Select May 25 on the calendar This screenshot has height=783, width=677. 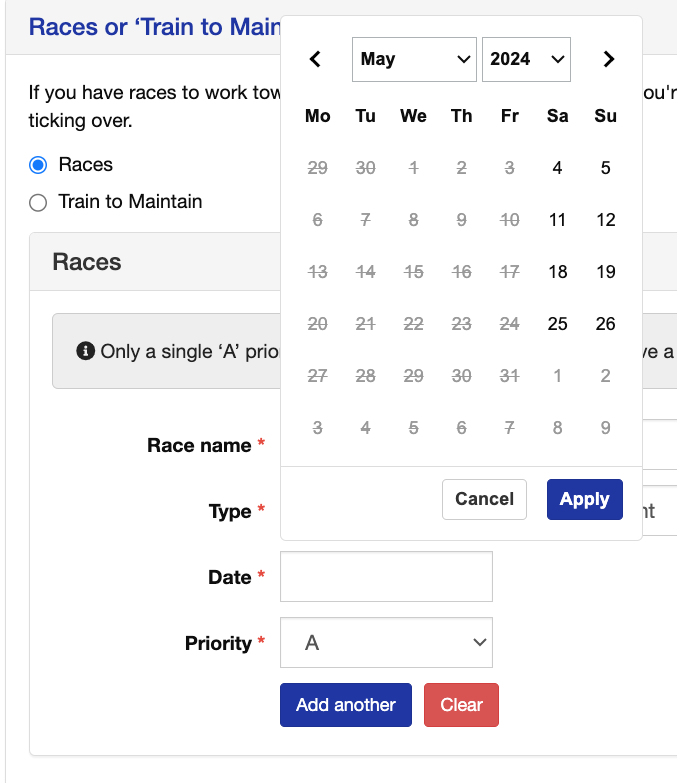click(557, 324)
